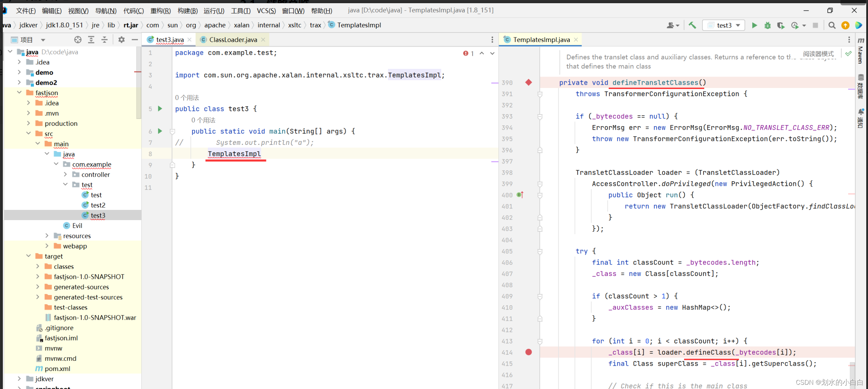The width and height of the screenshot is (868, 389).
Task: Click the Debug bug icon
Action: (767, 25)
